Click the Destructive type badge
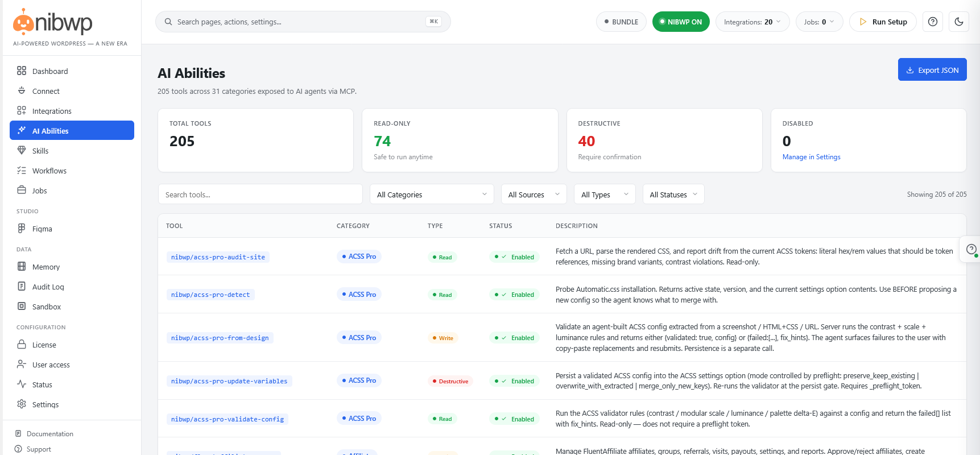This screenshot has width=980, height=455. (x=450, y=381)
